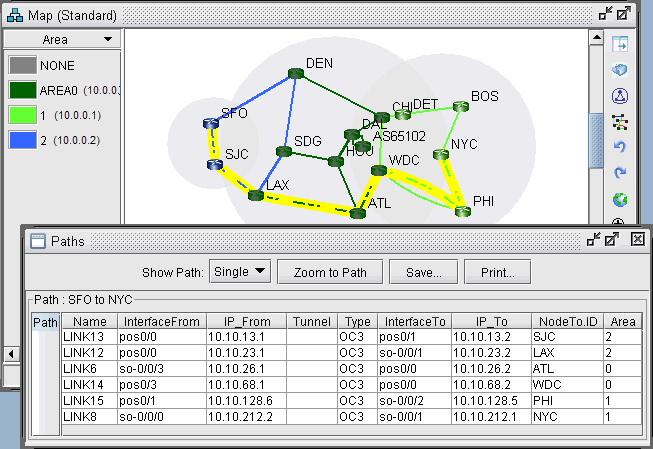Open the Area legend dropdown
Screen dimensions: 653x449
click(x=62, y=39)
